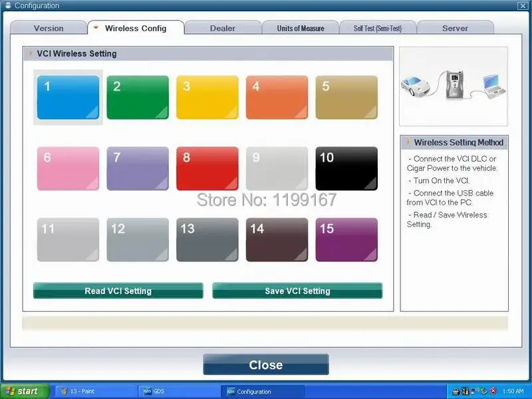Pick dark gray wireless channel 13
Image resolution: width=532 pixels, height=399 pixels.
(207, 240)
